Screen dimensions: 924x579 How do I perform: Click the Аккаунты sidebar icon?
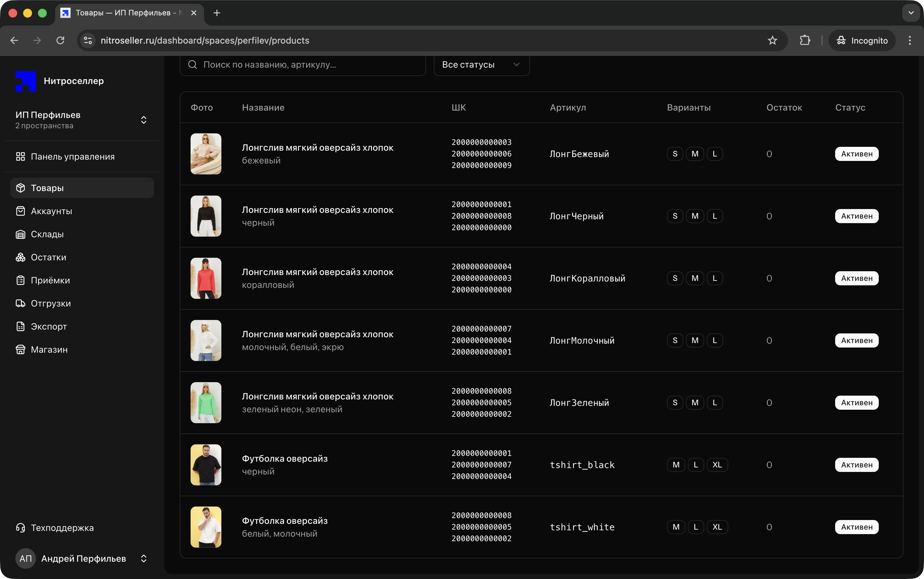[x=20, y=211]
